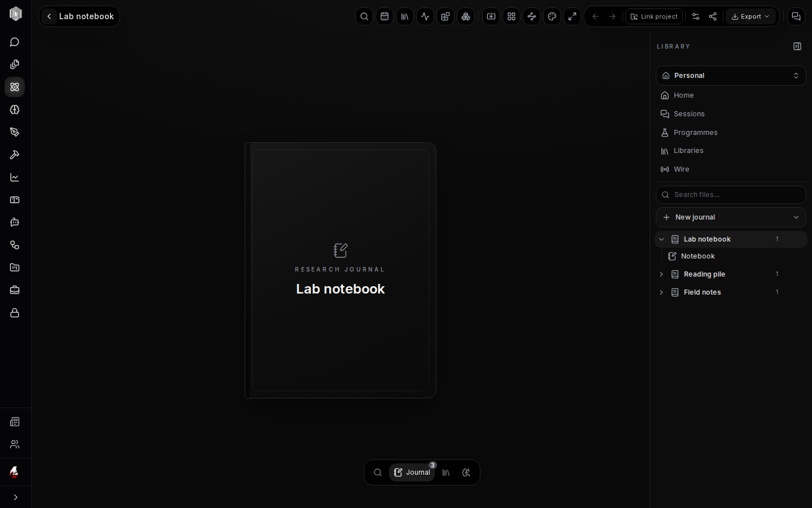The height and width of the screenshot is (508, 812).
Task: Click the activity pulse toolbar icon
Action: pyautogui.click(x=425, y=16)
